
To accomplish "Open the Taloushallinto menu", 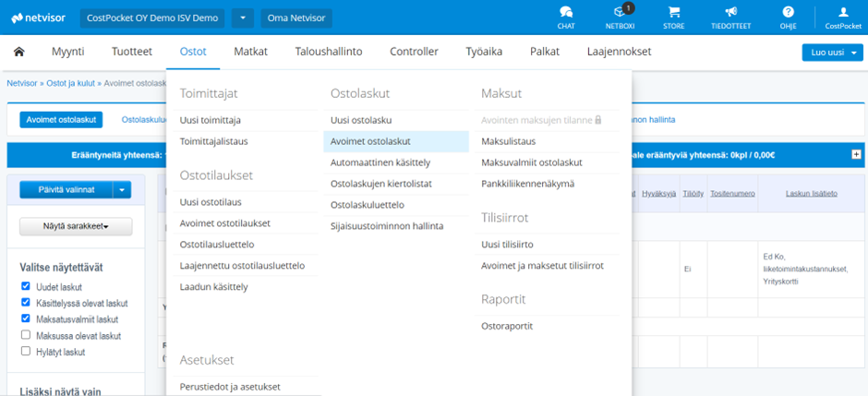I will [x=329, y=52].
